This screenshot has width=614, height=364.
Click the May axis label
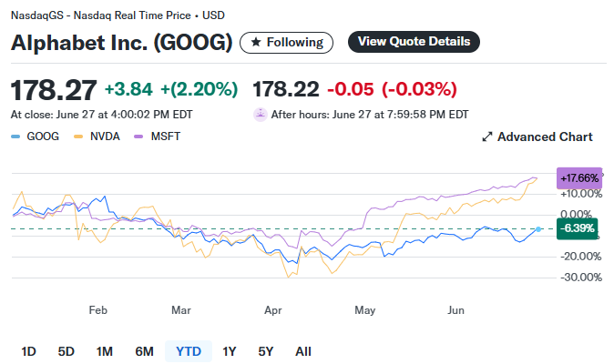tap(365, 310)
